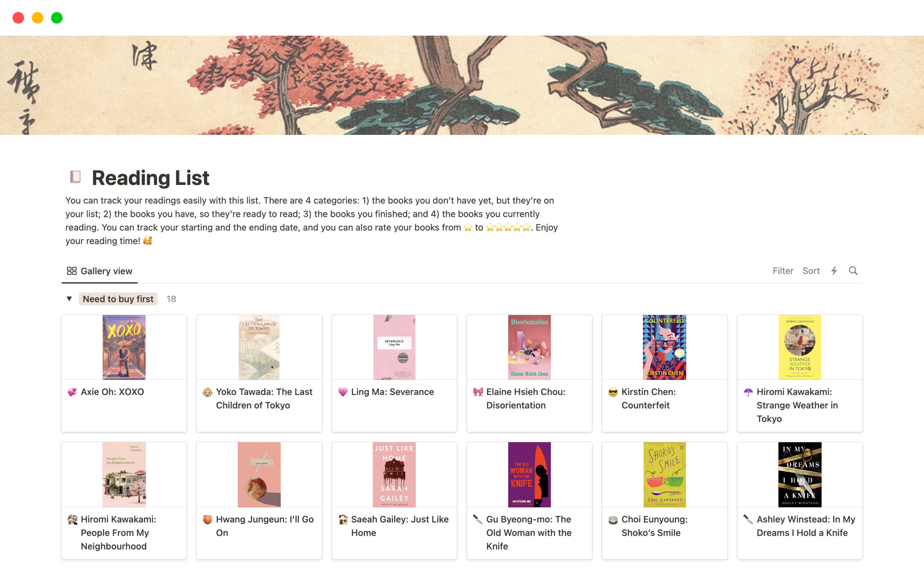Open the Filter options
Viewport: 924px width, 578px height.
[x=783, y=270]
